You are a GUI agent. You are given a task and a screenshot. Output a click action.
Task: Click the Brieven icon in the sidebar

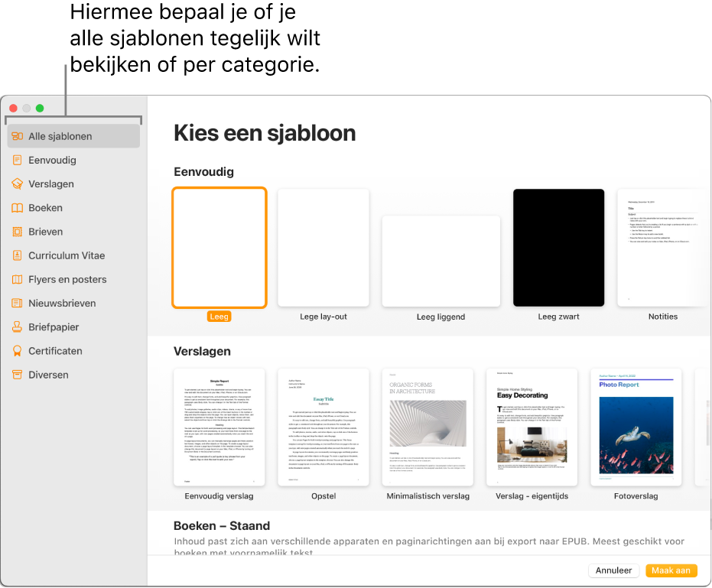18,232
